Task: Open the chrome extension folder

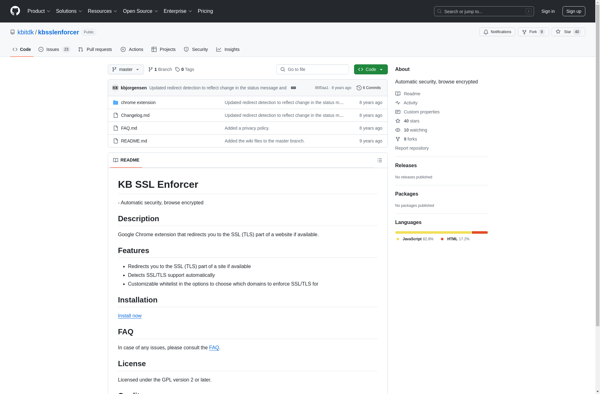Action: [138, 103]
